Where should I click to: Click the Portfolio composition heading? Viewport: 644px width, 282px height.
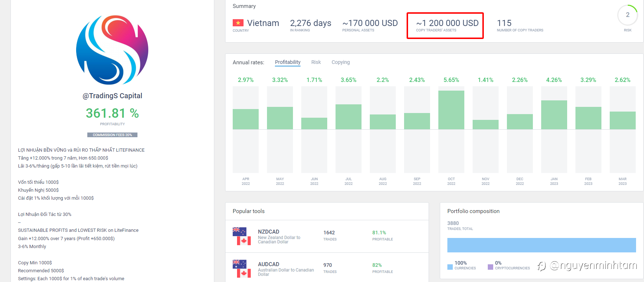473,211
